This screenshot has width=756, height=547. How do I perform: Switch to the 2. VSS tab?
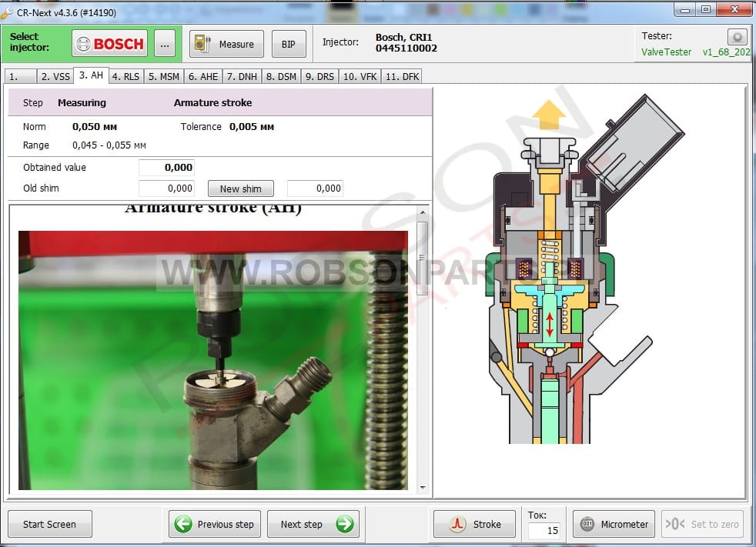[55, 76]
